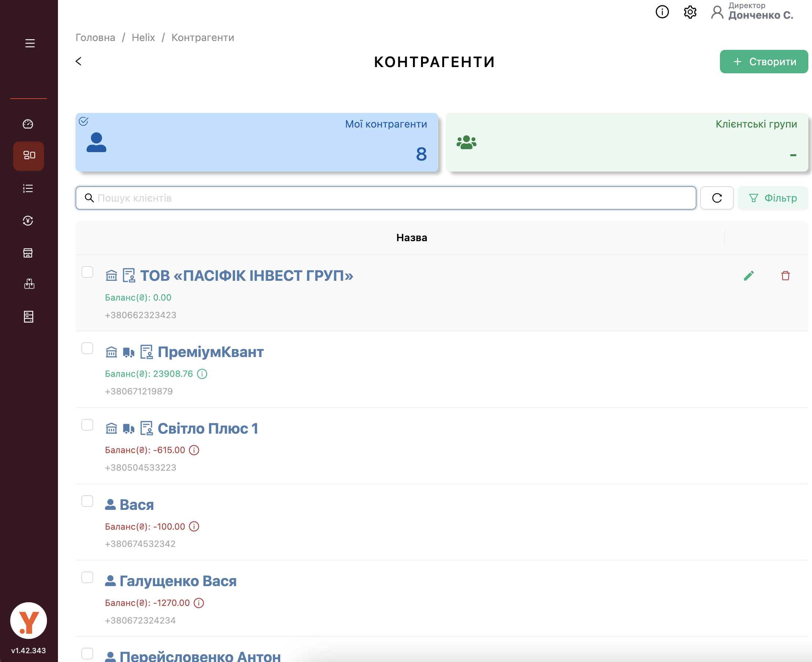Image resolution: width=812 pixels, height=662 pixels.
Task: Open the store icon in the sidebar
Action: pyautogui.click(x=28, y=253)
